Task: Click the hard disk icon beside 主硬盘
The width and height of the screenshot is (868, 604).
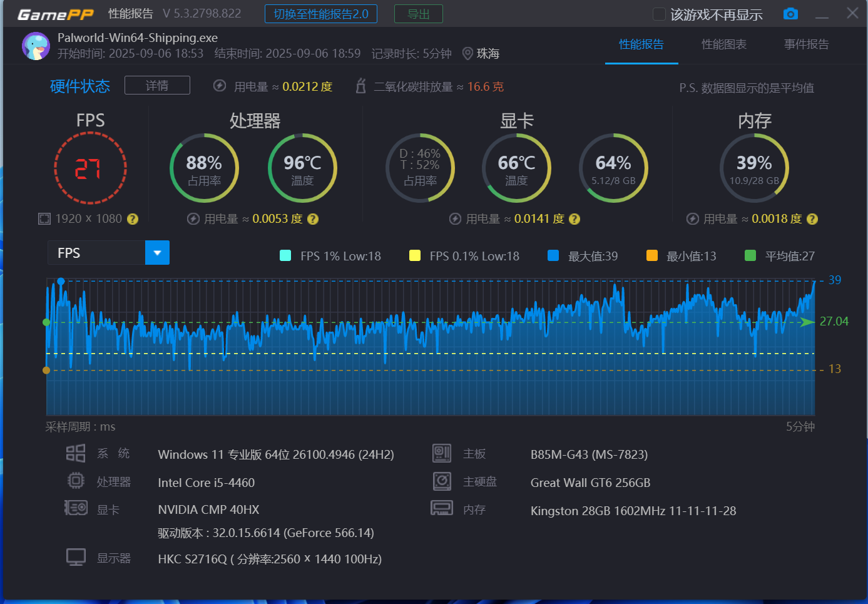Action: (x=442, y=481)
